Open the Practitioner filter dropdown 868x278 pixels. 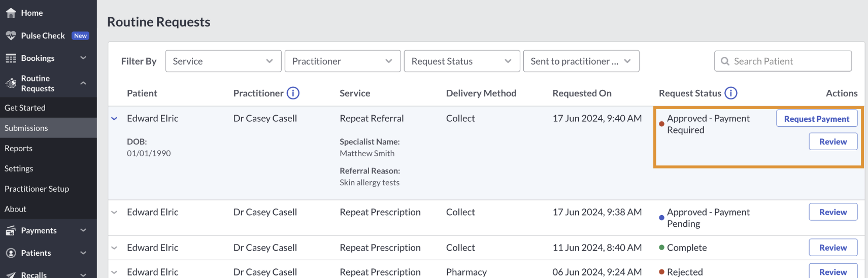343,61
